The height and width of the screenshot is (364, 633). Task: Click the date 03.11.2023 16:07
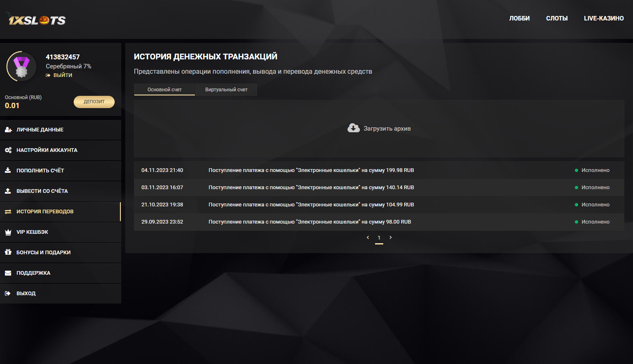coord(162,188)
